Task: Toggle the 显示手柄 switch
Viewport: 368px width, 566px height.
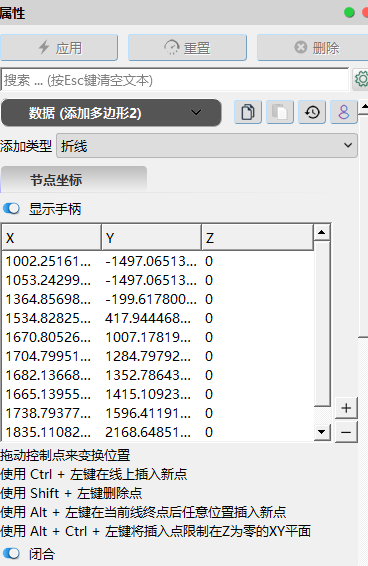Action: (x=11, y=209)
